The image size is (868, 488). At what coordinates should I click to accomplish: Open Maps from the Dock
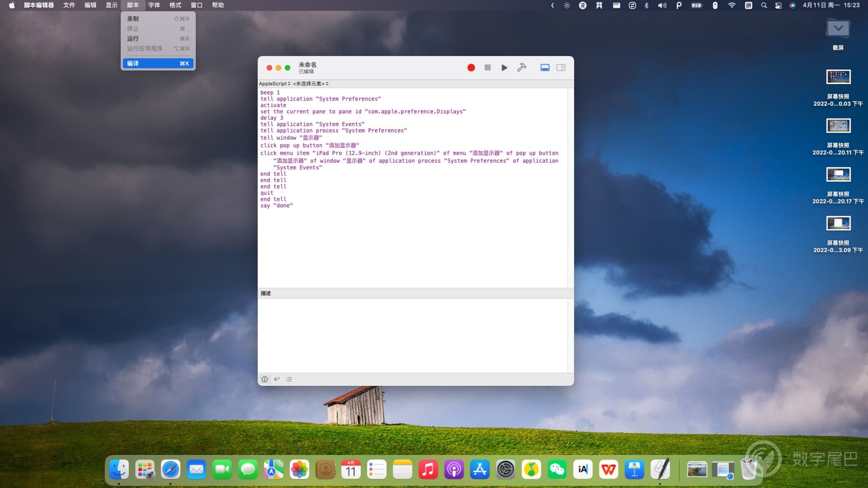coord(273,469)
